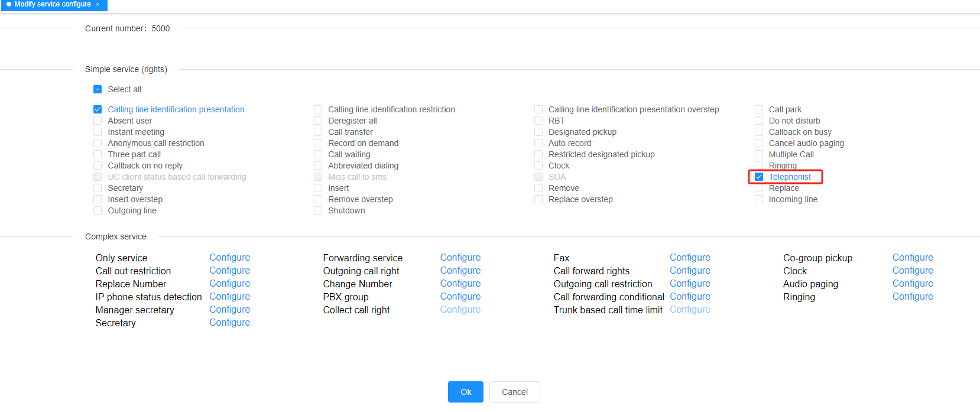Tick Abbreviated dialing
Image resolution: width=980 pixels, height=412 pixels.
pos(318,166)
